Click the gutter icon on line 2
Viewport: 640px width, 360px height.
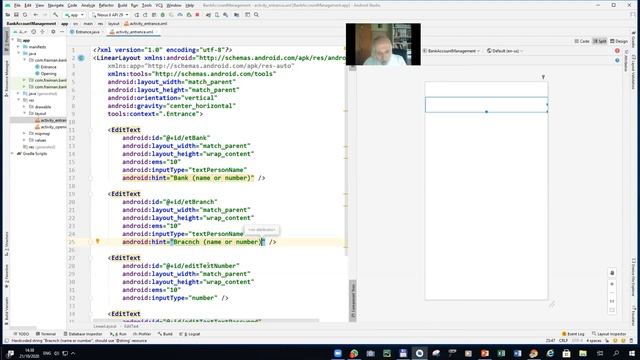81,58
